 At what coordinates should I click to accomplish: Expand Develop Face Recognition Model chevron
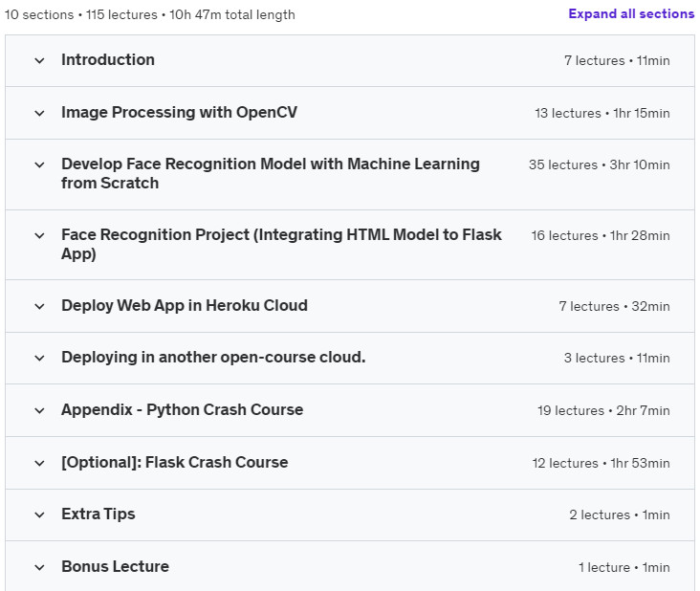[40, 165]
